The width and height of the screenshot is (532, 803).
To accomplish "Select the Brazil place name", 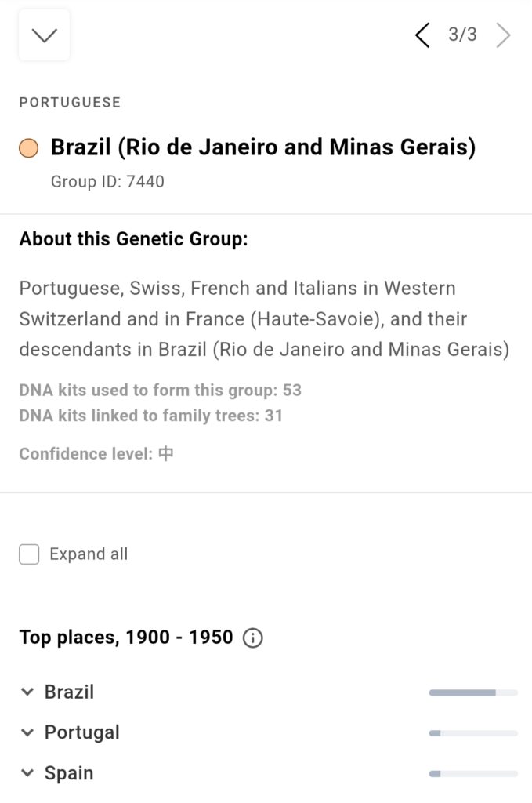I will pos(69,692).
